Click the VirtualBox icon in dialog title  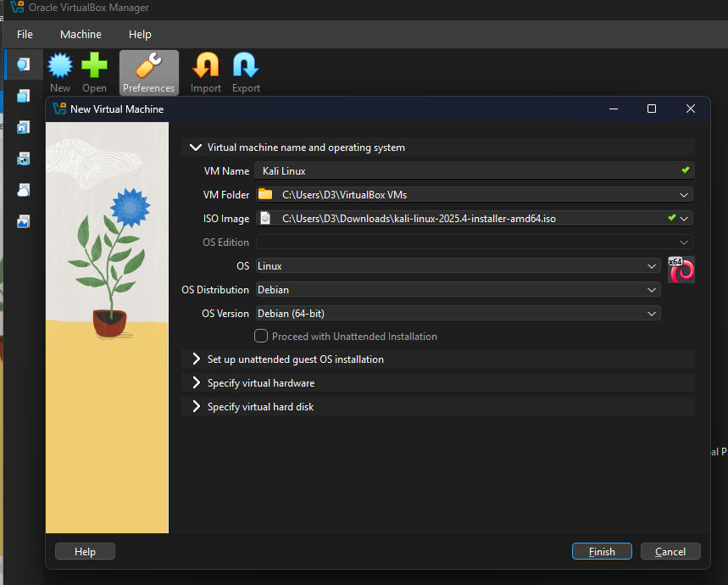click(x=59, y=109)
